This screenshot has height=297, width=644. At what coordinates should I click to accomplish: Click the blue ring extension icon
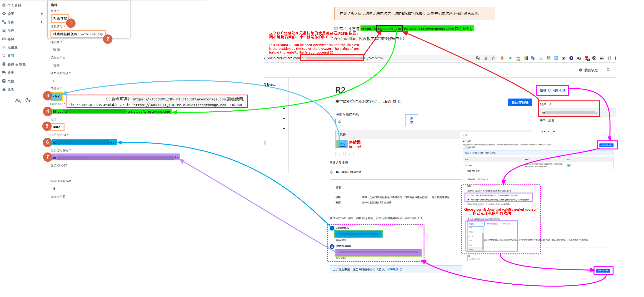tap(609, 58)
